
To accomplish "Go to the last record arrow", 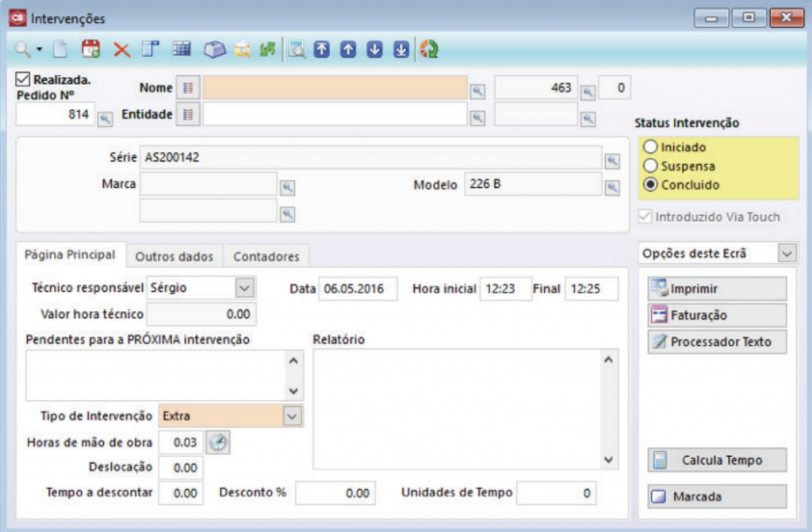I will tap(400, 49).
